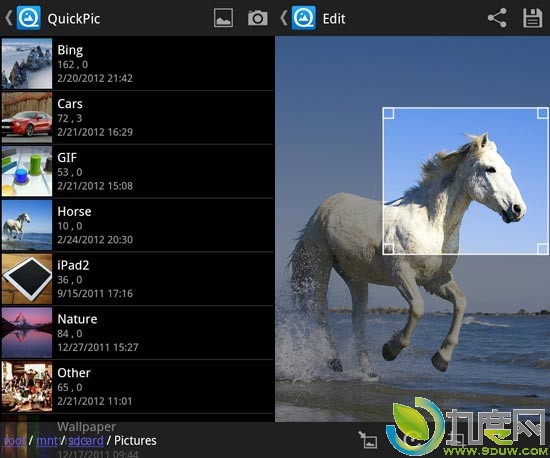Click the date '9/15/2011 17:16'

tap(95, 294)
